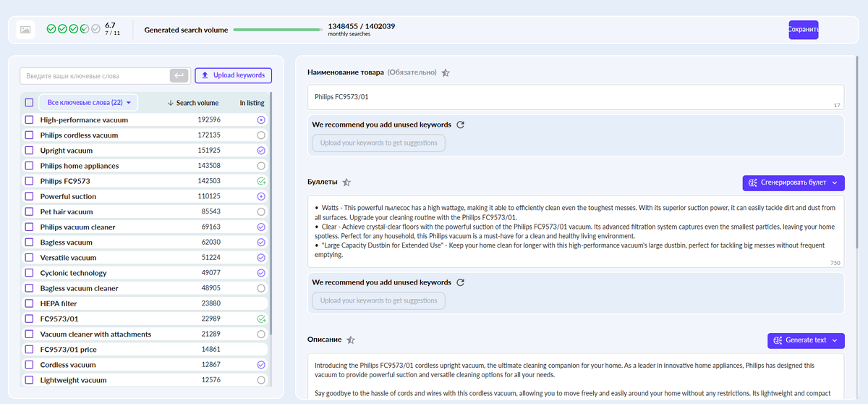The width and height of the screenshot is (868, 404).
Task: Click the first green score checkmark icon
Action: tap(51, 29)
